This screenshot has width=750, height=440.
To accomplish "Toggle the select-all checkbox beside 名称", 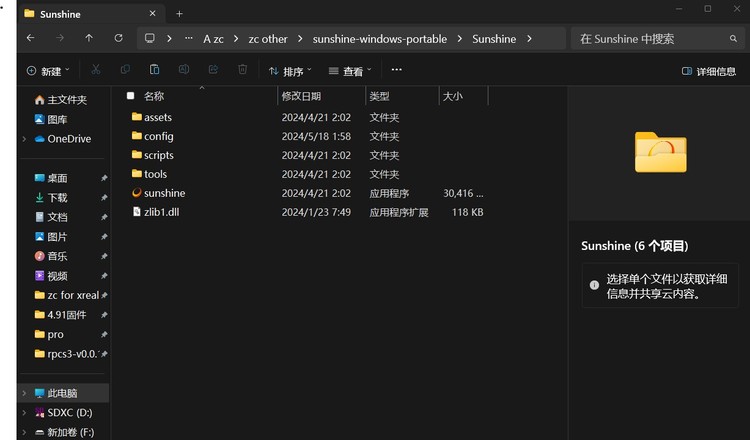I will pyautogui.click(x=130, y=96).
